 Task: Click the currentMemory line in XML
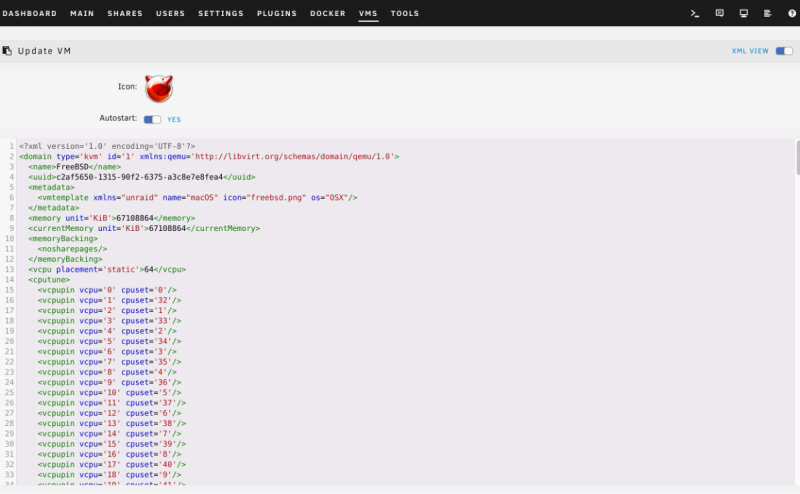coord(144,228)
